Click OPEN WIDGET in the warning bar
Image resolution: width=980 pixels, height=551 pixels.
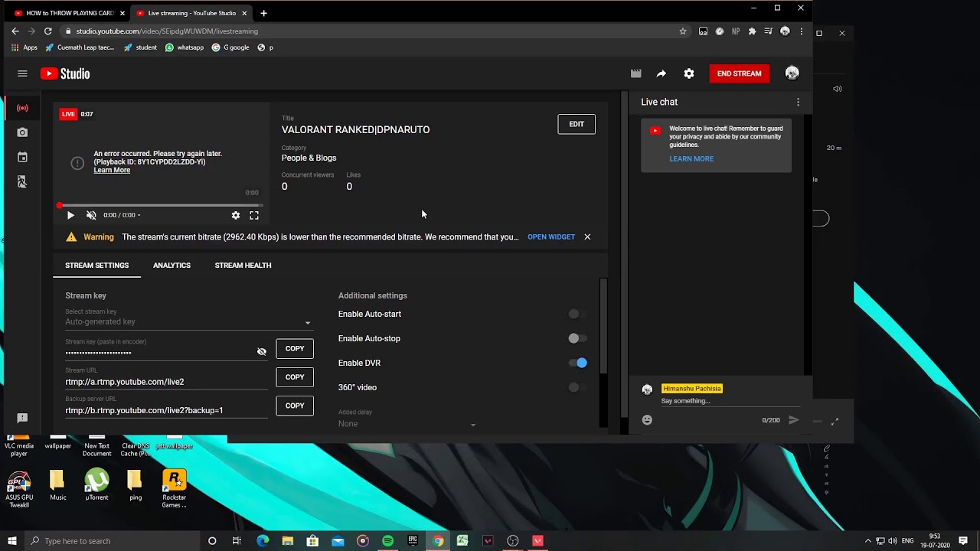point(551,237)
